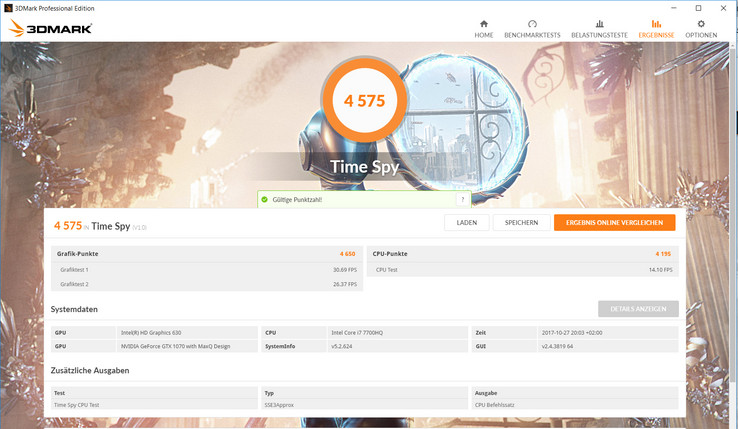738x429 pixels.
Task: Click ERGEBNIS ONLINE VERGLEICHEN button
Action: click(614, 223)
